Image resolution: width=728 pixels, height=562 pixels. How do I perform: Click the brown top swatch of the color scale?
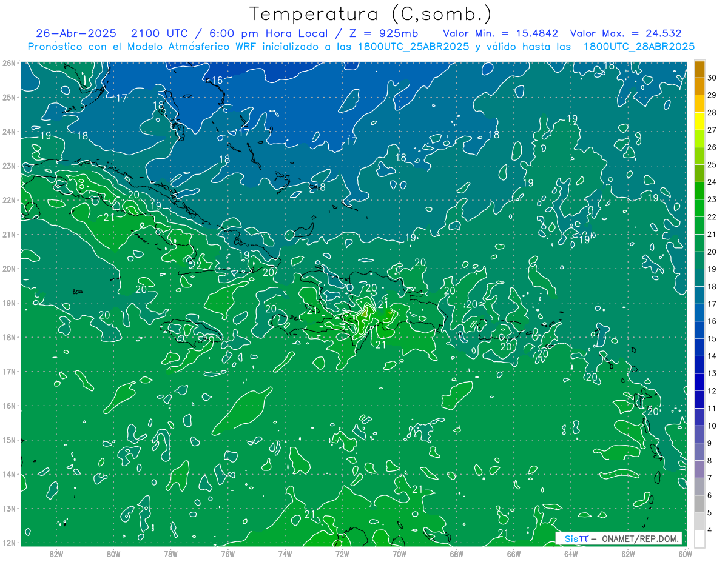[x=700, y=69]
